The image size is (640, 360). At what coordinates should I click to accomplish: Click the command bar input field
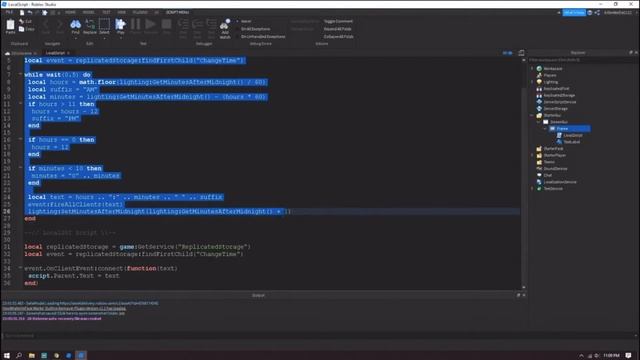[x=318, y=336]
